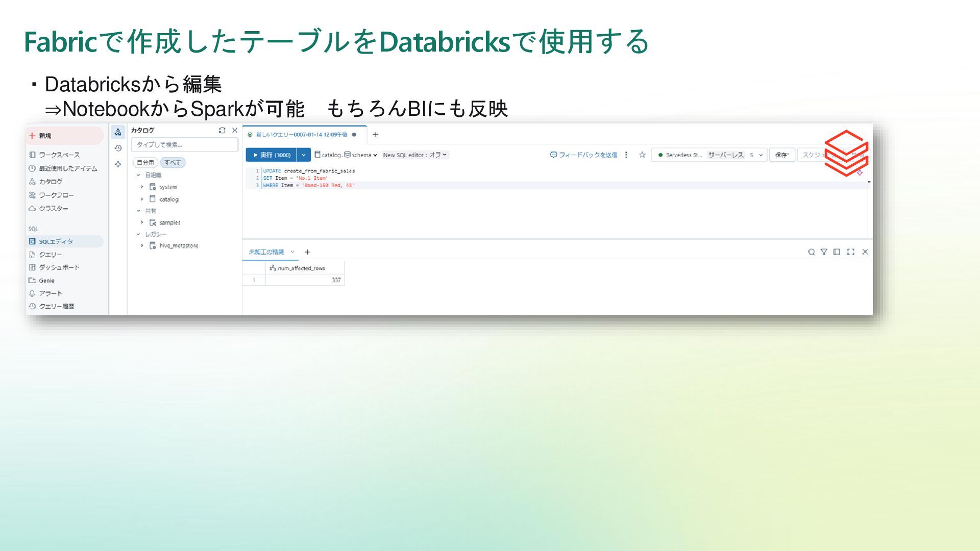Open the run button dropdown arrow

304,155
